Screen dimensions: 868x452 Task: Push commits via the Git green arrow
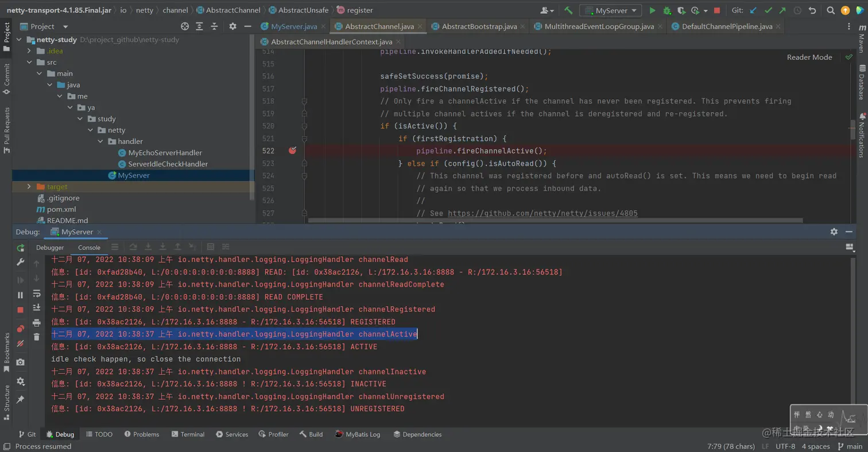782,10
